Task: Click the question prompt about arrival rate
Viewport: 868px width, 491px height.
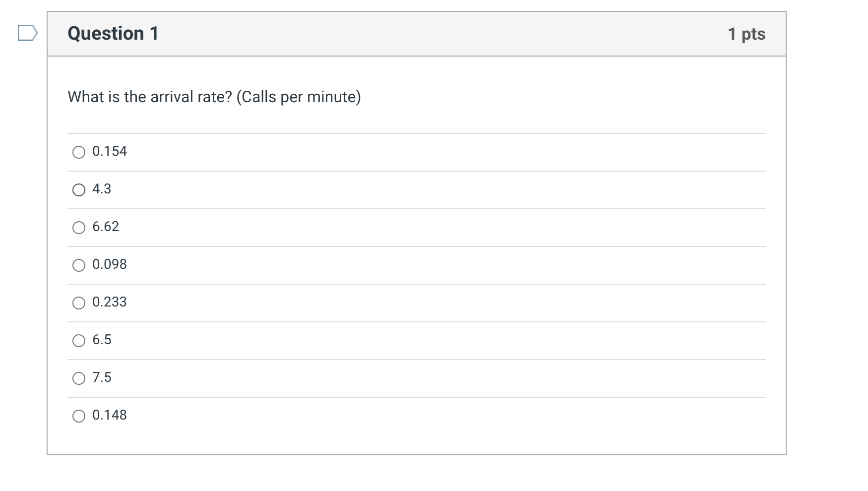Action: (x=214, y=97)
